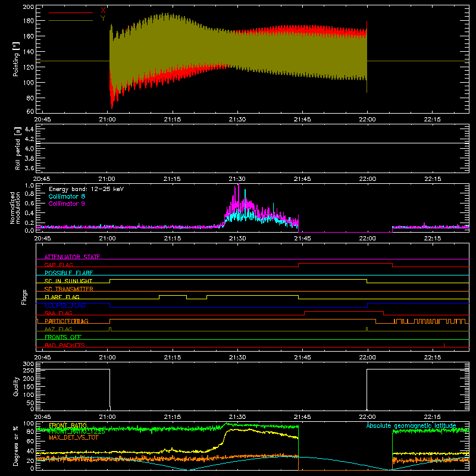Click 21:00 time label under modulation plot
This screenshot has height=476, width=476.
click(108, 239)
